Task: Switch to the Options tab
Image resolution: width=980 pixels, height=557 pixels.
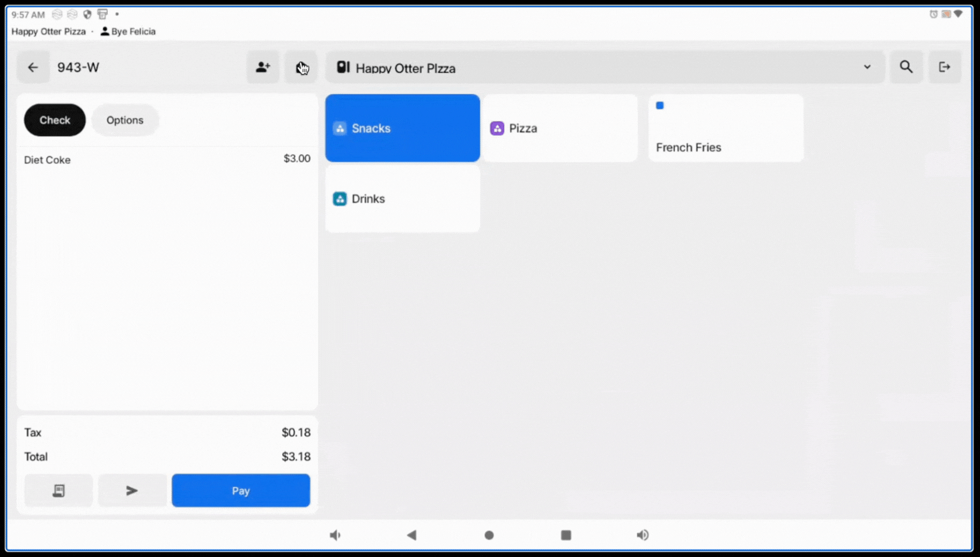Action: pyautogui.click(x=124, y=120)
